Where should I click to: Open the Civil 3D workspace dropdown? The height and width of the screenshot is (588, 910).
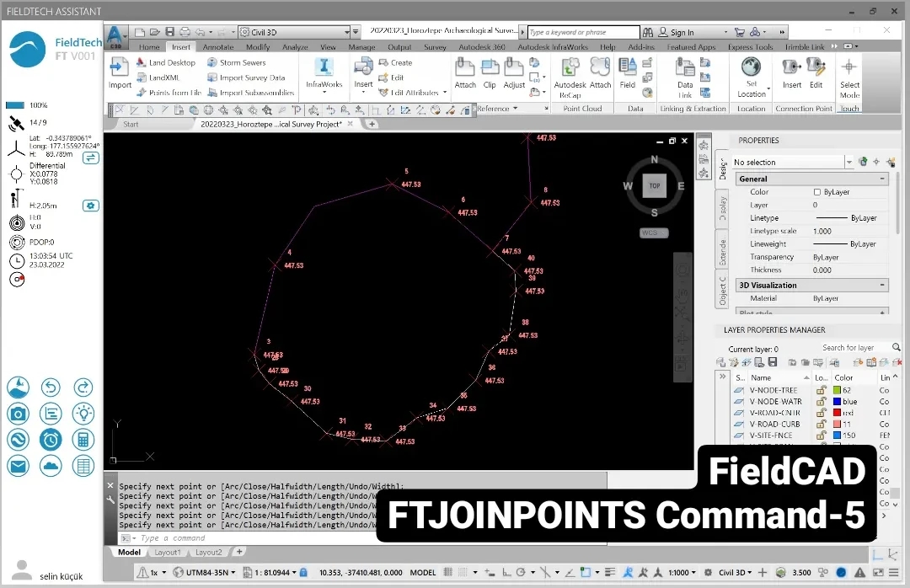(x=294, y=32)
